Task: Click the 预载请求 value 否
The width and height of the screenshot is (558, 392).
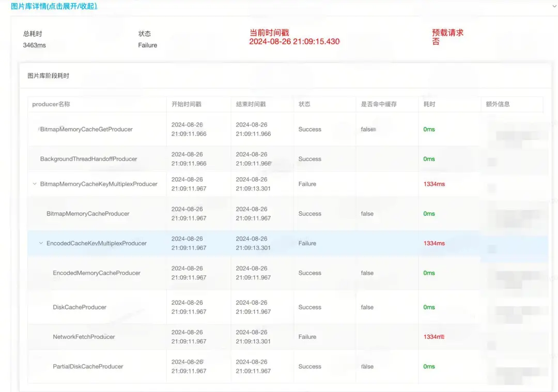Action: (436, 42)
